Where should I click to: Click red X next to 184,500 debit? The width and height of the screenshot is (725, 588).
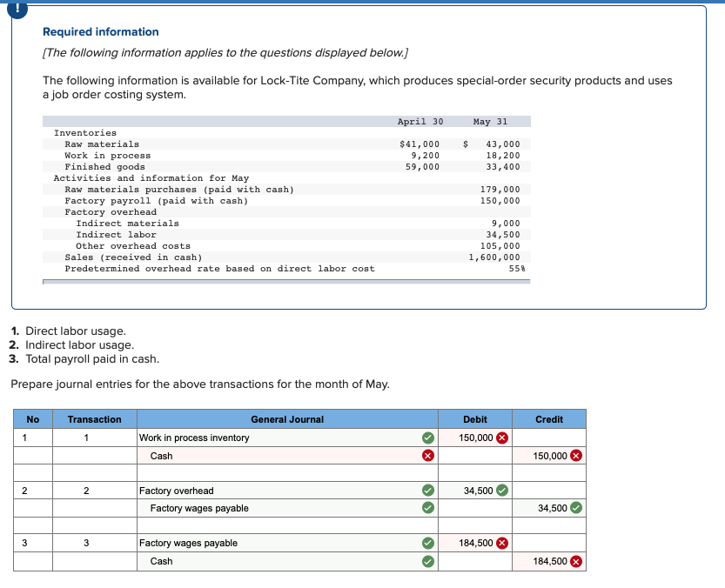(502, 543)
